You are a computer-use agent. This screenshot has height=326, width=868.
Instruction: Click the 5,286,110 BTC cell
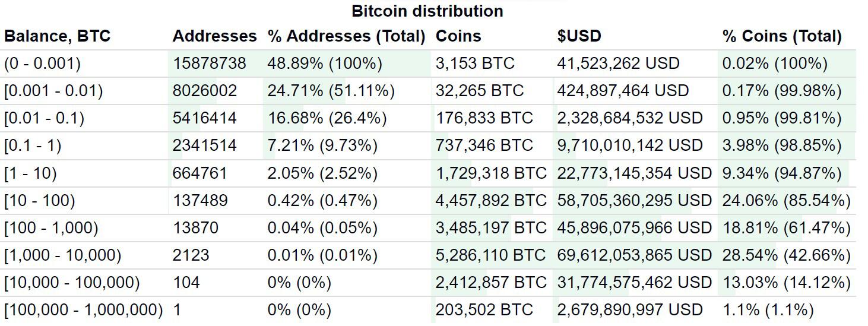[490, 255]
